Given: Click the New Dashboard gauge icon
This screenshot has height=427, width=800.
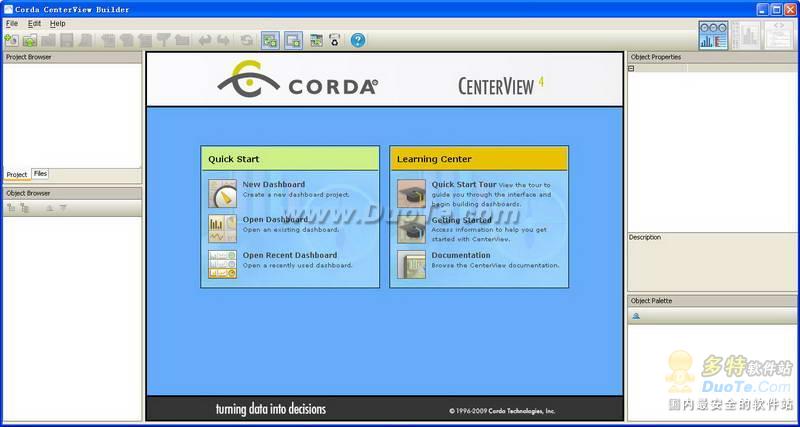Looking at the screenshot, I should (222, 193).
